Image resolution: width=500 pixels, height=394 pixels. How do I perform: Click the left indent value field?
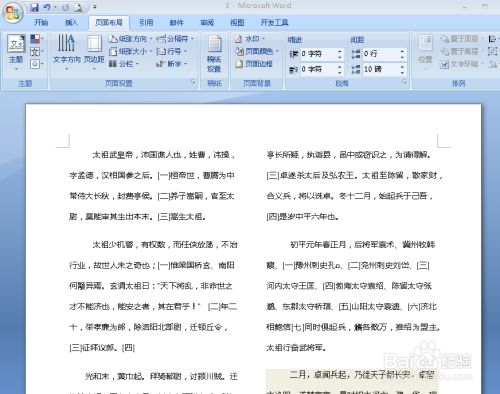[319, 54]
